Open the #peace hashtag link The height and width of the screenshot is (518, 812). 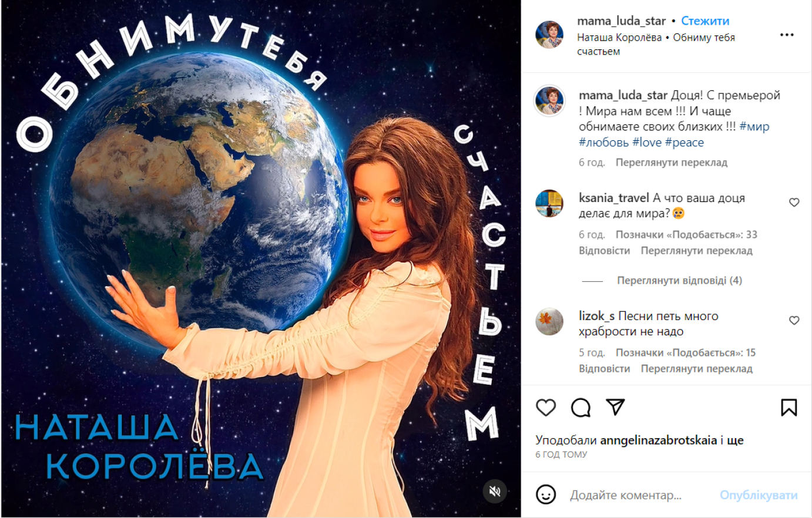[x=685, y=143]
